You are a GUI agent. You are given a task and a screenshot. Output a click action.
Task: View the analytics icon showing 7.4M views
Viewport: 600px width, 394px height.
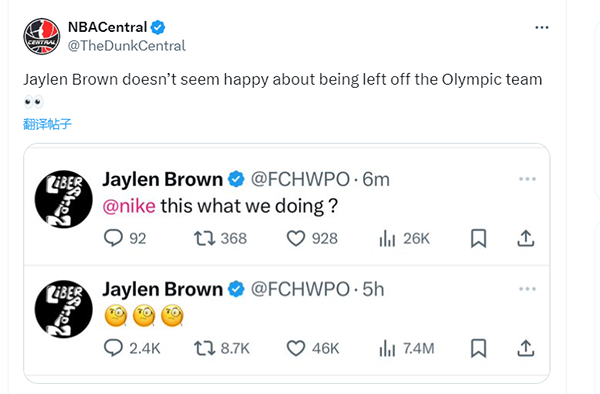pos(387,348)
